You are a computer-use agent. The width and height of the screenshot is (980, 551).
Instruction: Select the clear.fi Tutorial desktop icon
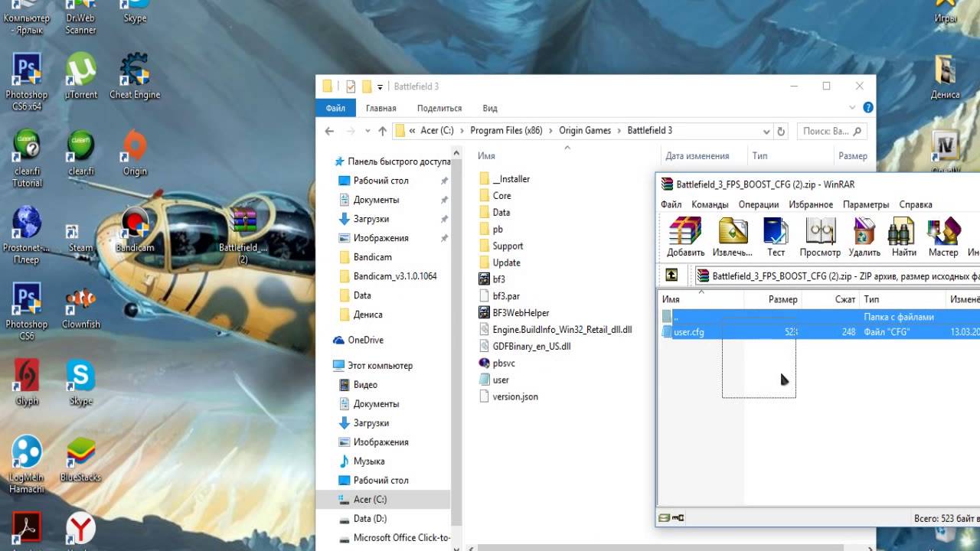coord(27,158)
